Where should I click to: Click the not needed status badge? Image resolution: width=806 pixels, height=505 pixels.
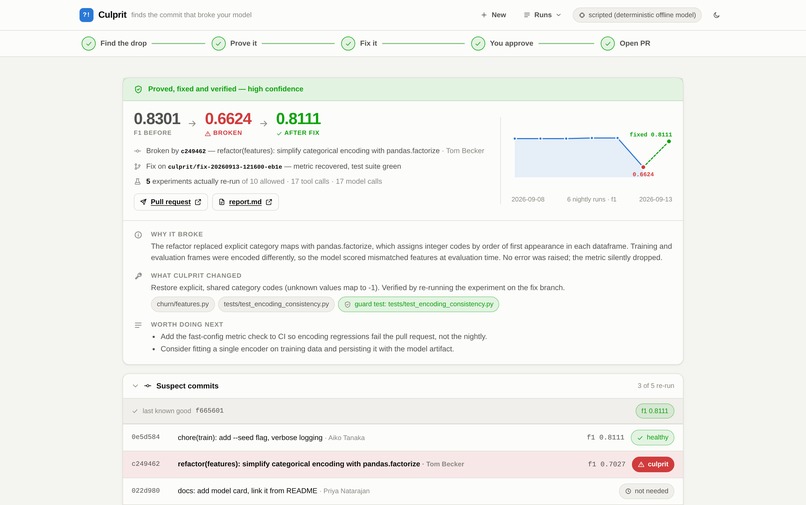647,491
